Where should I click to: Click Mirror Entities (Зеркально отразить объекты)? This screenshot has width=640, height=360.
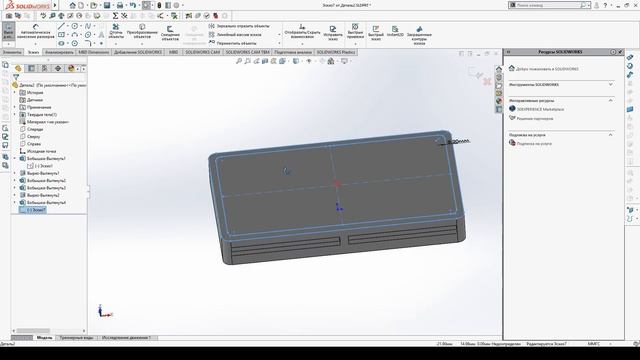click(x=239, y=26)
